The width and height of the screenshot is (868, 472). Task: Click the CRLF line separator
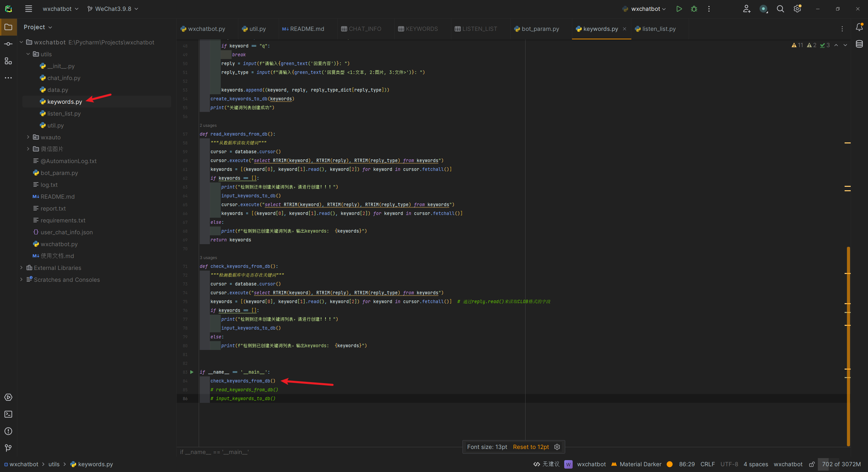coord(708,464)
